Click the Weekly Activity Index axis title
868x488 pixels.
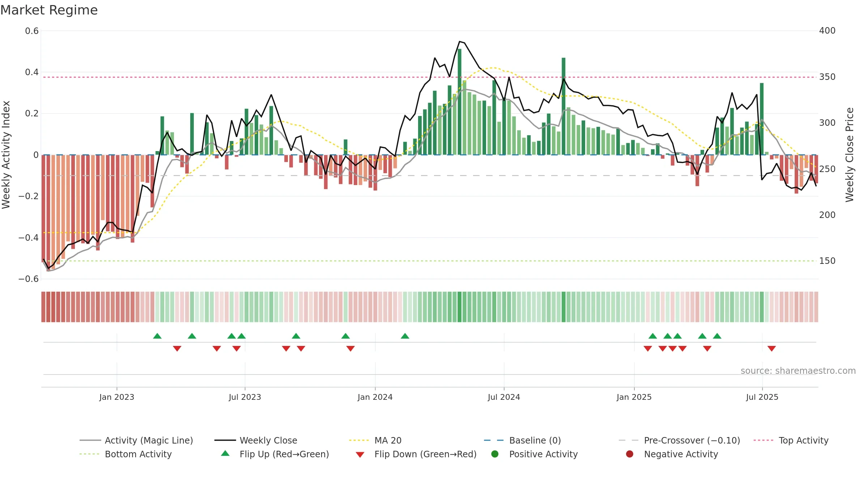tap(6, 155)
